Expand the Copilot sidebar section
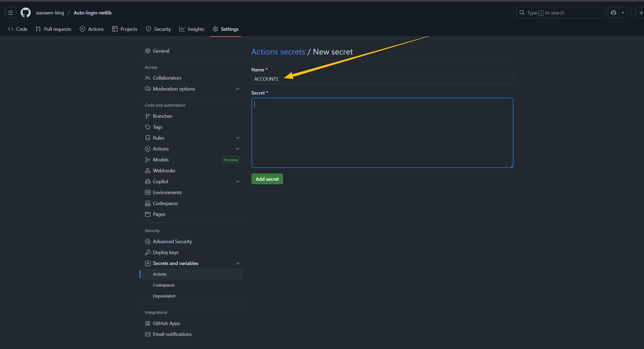This screenshot has width=644, height=349. coord(238,182)
